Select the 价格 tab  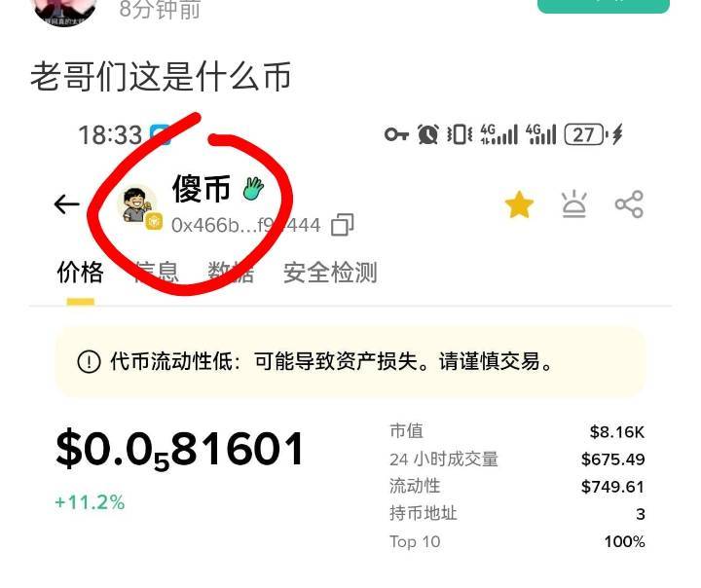[81, 273]
